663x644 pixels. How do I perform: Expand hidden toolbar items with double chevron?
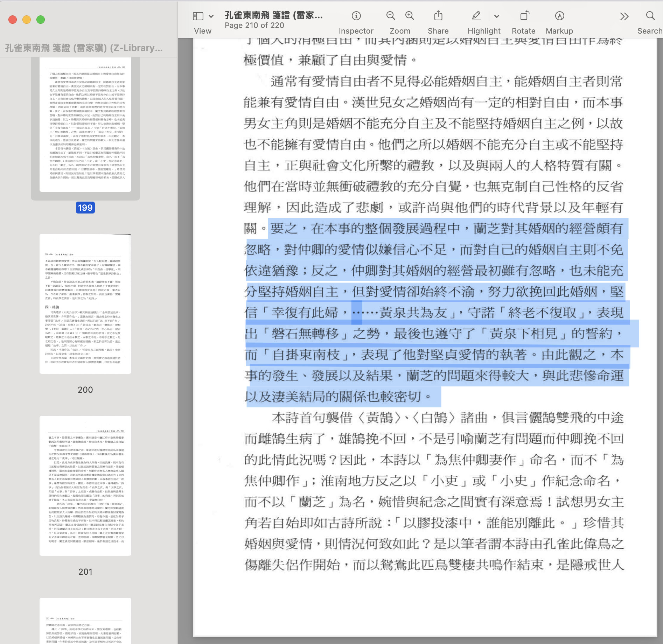coord(624,16)
